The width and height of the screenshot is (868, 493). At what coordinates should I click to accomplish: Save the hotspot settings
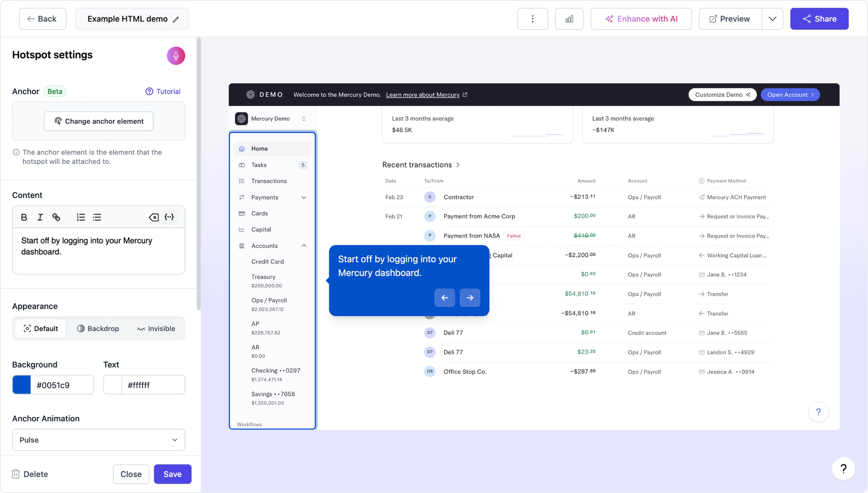click(x=172, y=474)
